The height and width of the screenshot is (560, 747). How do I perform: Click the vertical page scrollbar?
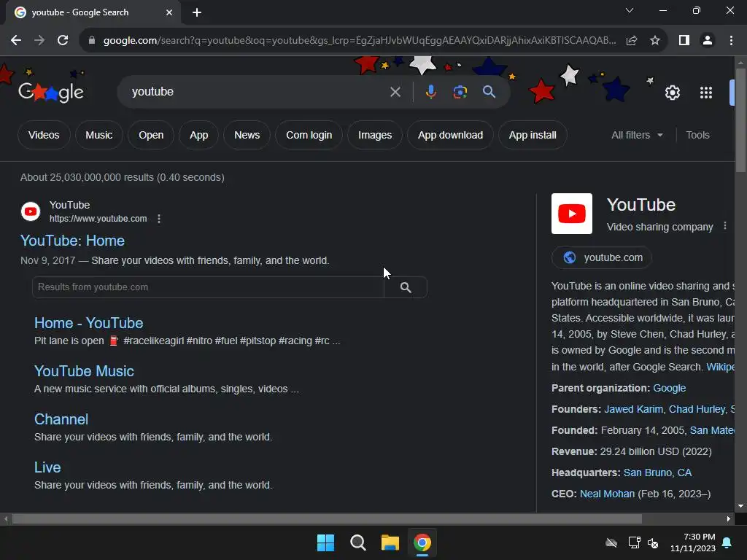pyautogui.click(x=741, y=120)
